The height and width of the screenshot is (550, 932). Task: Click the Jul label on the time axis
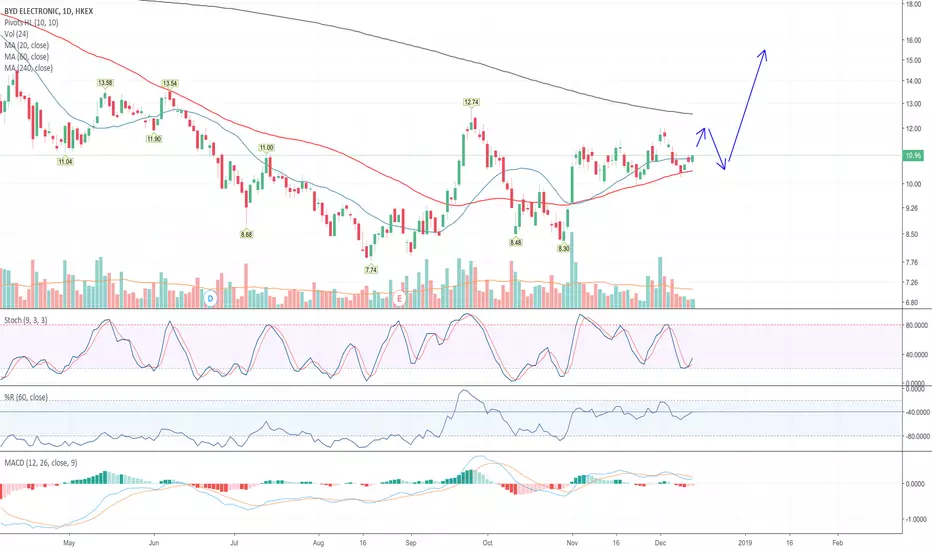[x=234, y=543]
